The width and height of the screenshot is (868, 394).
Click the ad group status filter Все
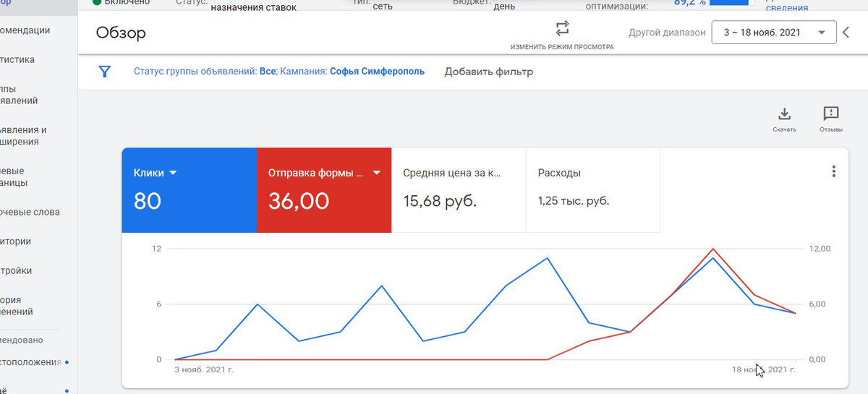point(268,72)
